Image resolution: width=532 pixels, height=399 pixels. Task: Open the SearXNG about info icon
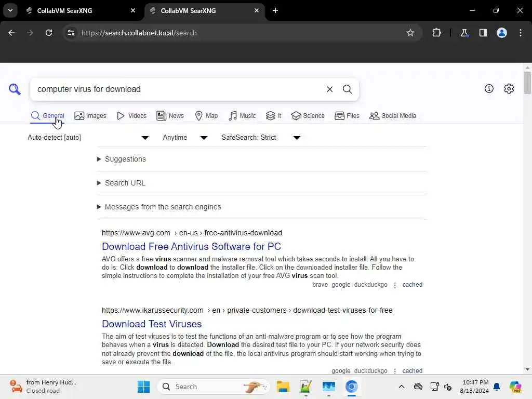point(489,89)
